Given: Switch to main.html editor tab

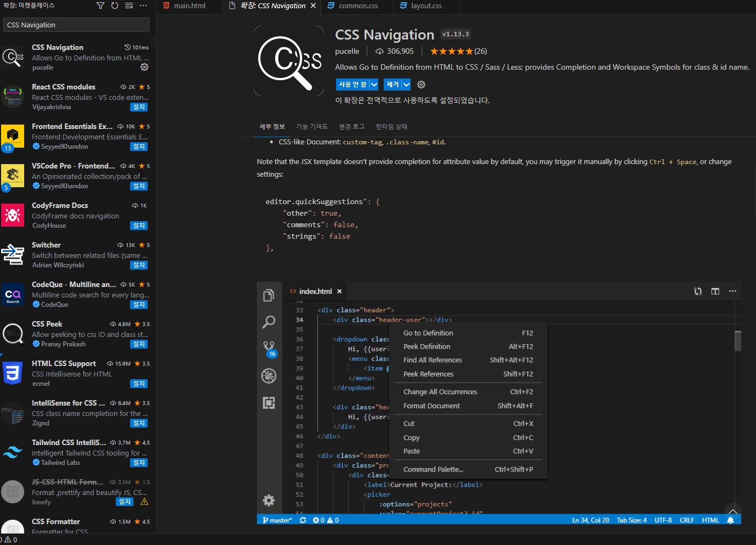Looking at the screenshot, I should (189, 6).
